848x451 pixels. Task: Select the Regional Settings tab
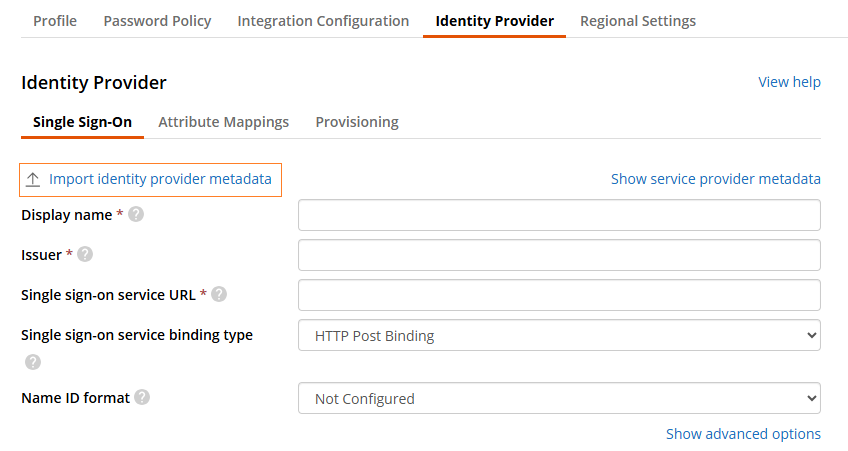point(638,20)
